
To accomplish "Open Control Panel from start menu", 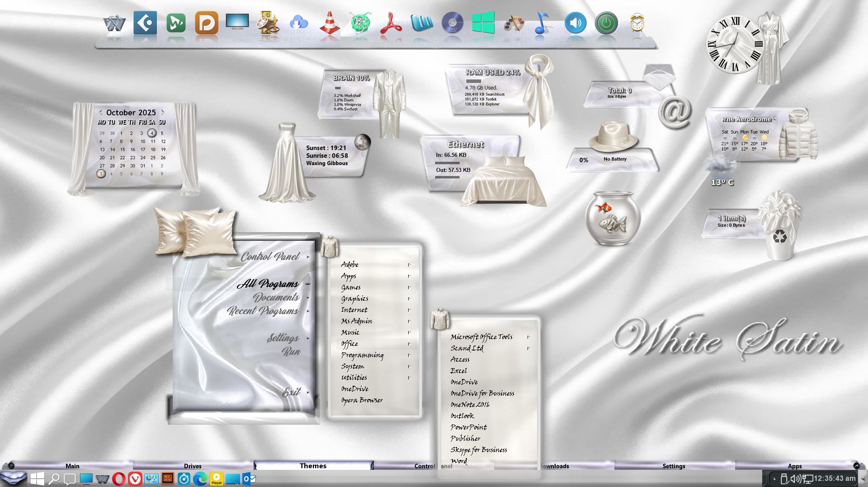I will click(270, 257).
